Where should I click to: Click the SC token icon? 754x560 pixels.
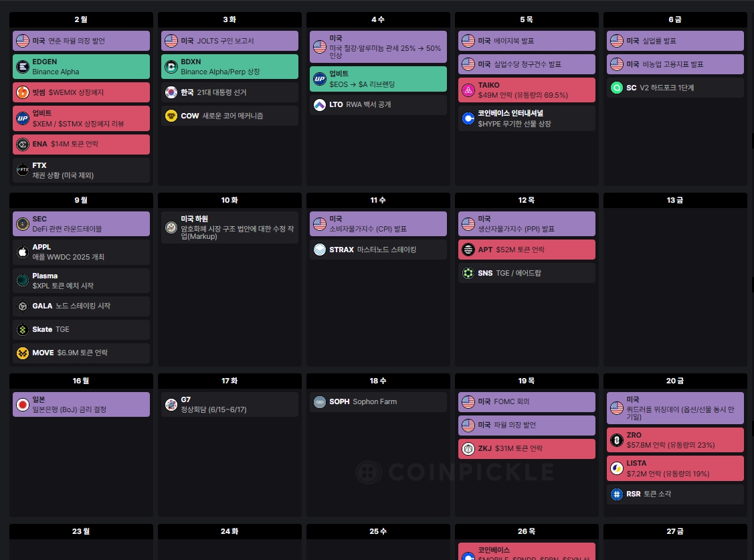(617, 88)
